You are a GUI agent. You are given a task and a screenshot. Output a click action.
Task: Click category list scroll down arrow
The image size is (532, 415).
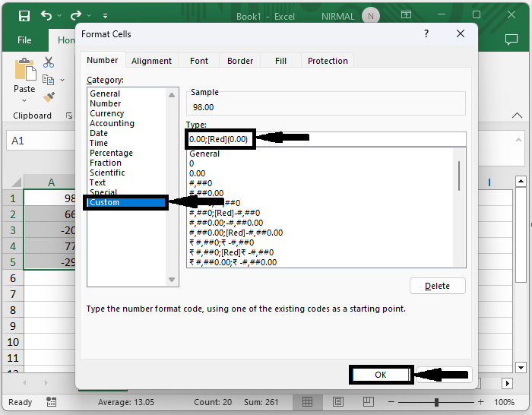172,280
